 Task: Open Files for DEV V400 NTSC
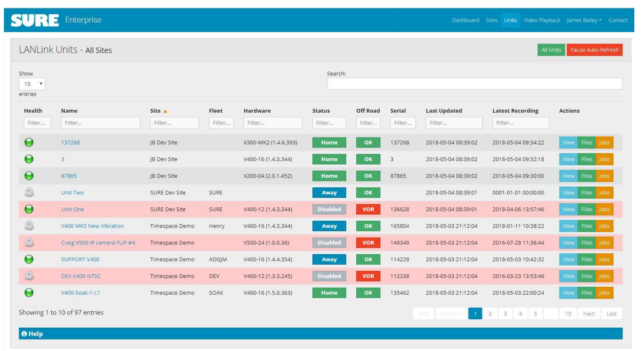586,276
